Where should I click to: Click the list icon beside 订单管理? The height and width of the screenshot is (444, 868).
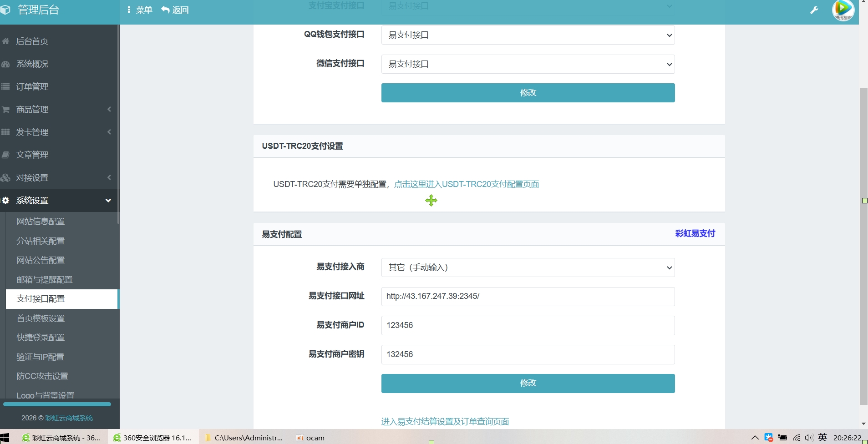click(5, 86)
